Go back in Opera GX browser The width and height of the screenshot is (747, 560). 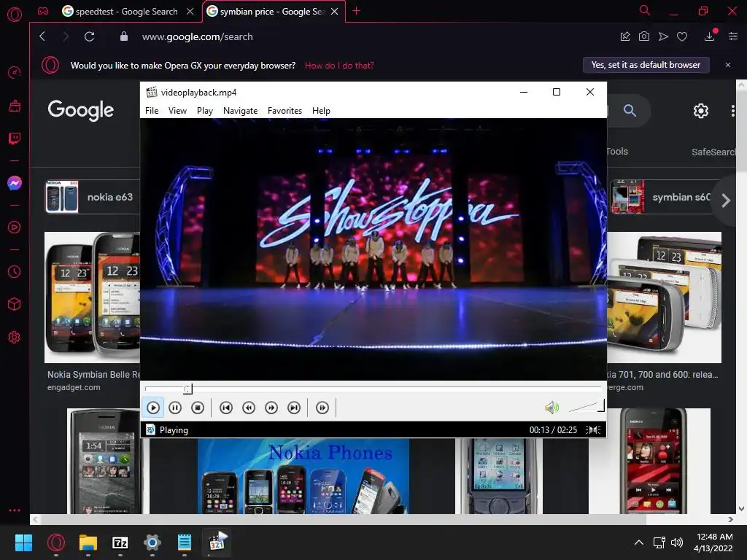(42, 36)
